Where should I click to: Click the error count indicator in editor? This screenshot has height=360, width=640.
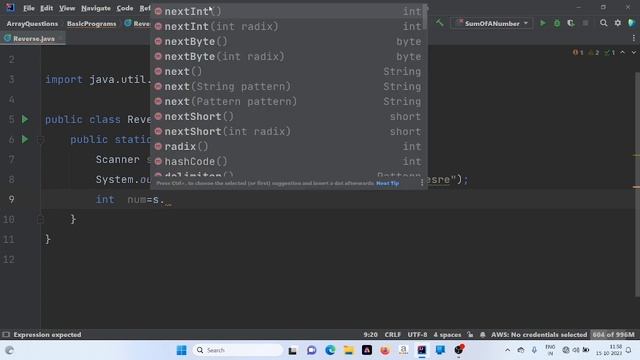point(578,53)
